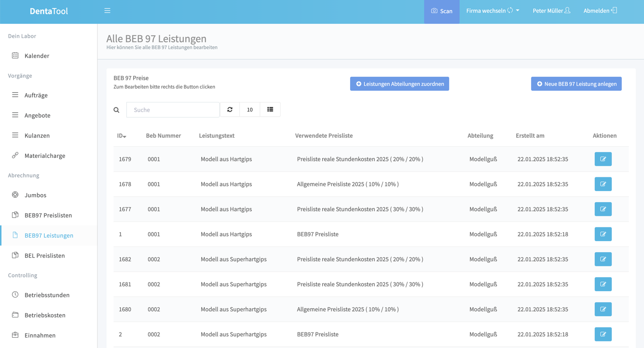Click edit icon for row ID 2
Image resolution: width=644 pixels, height=348 pixels.
[x=603, y=334]
